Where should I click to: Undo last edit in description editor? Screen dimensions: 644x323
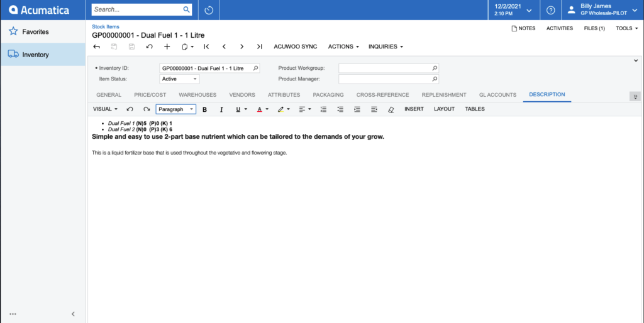coord(130,109)
